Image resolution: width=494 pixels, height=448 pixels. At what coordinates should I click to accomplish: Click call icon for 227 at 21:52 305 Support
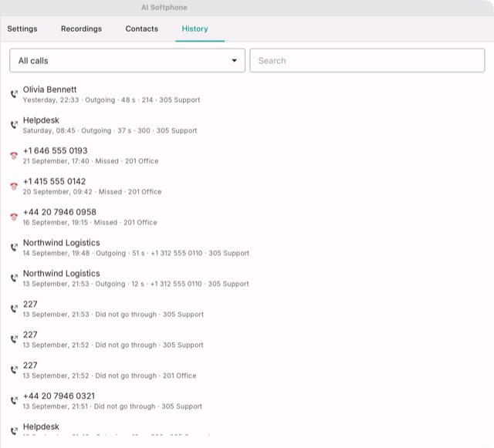coord(14,339)
